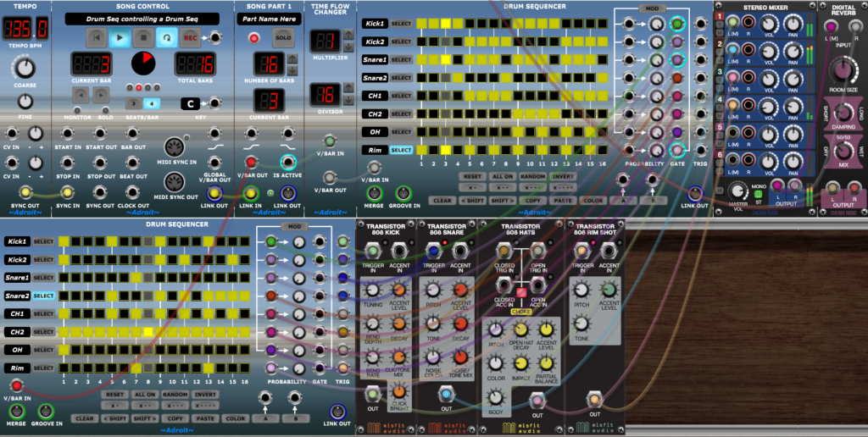Click the monitor next-part arrow
The height and width of the screenshot is (437, 868).
coord(102,95)
